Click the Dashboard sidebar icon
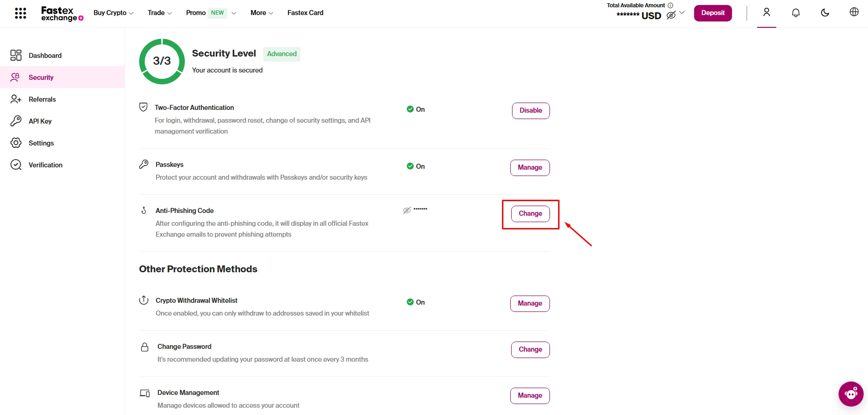868x415 pixels. pyautogui.click(x=16, y=55)
